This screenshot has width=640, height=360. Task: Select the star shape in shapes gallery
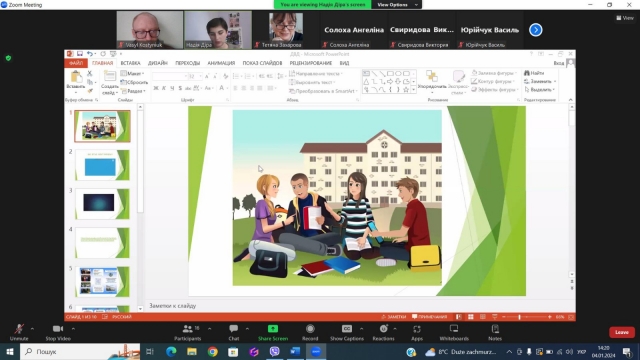click(x=406, y=89)
